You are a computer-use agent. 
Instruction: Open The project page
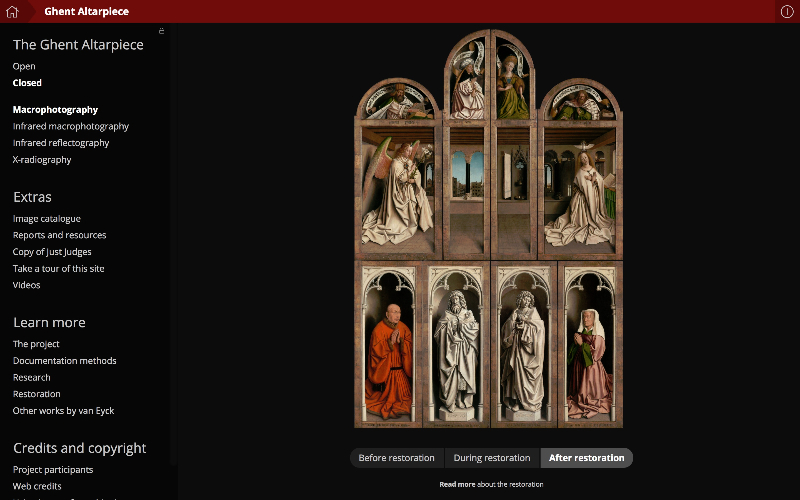coord(36,344)
